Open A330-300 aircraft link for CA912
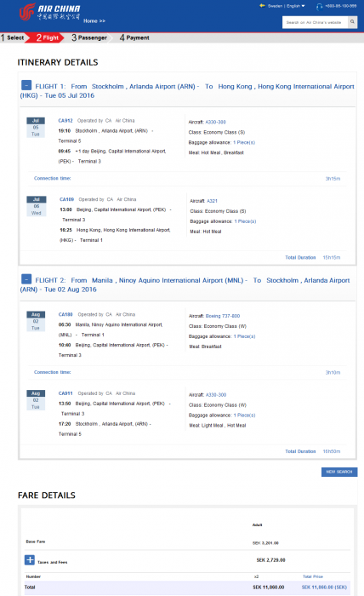Image resolution: width=364 pixels, height=596 pixels. [x=215, y=122]
